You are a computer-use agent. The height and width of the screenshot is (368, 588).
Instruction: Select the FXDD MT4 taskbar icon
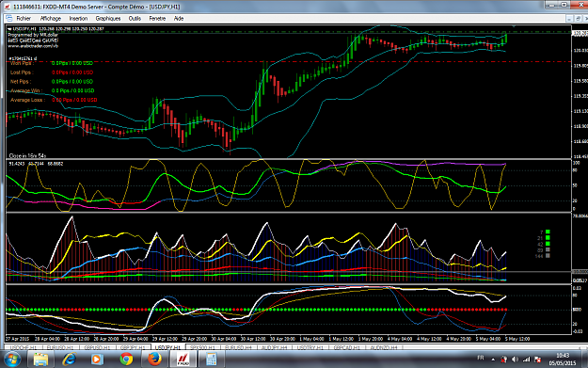coord(183,360)
